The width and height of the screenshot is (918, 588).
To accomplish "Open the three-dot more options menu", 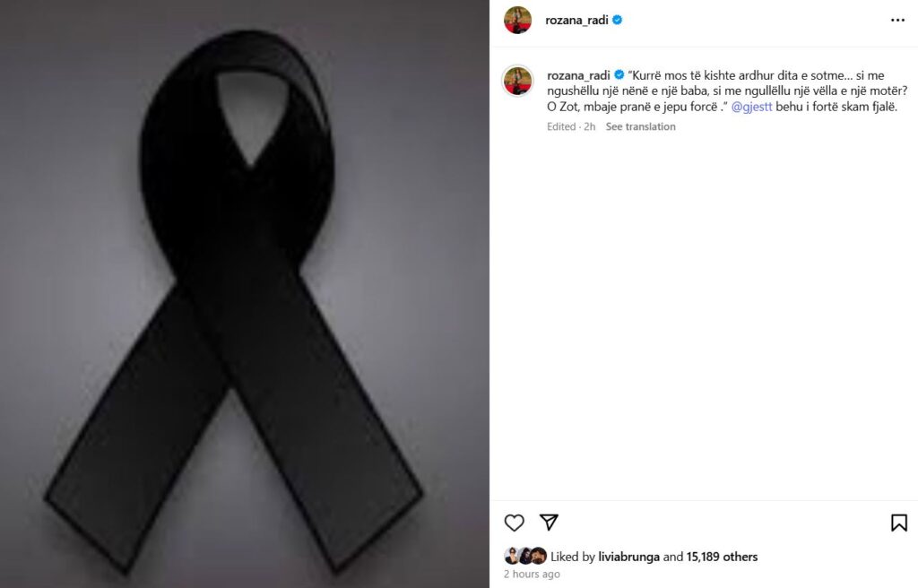I will (x=897, y=20).
